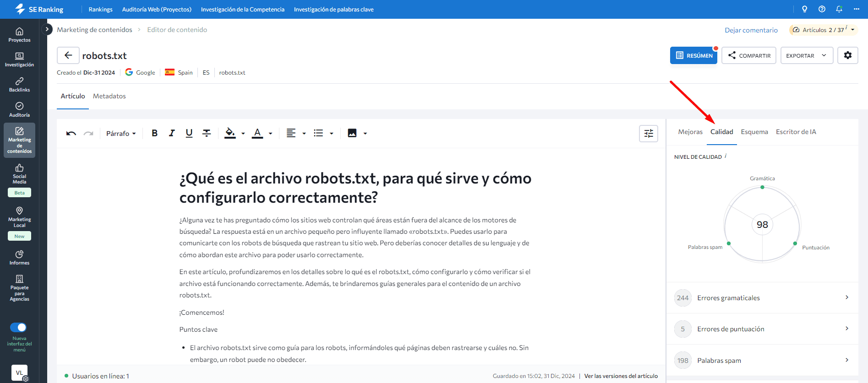Open Paquete para Agencias section
Image resolution: width=868 pixels, height=383 pixels.
pos(19,288)
